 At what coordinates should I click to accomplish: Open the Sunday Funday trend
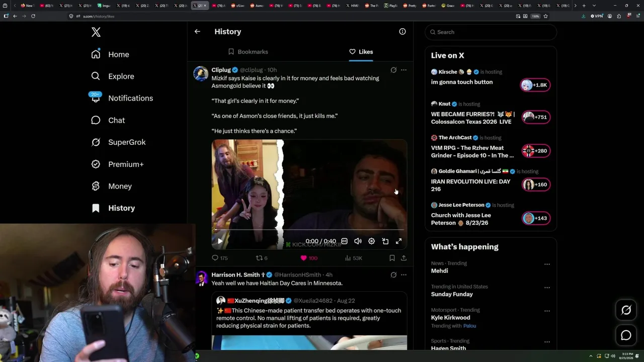pos(452,294)
